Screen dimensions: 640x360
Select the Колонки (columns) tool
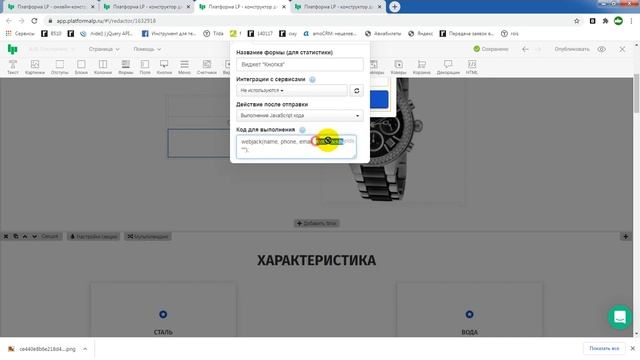[x=103, y=67]
